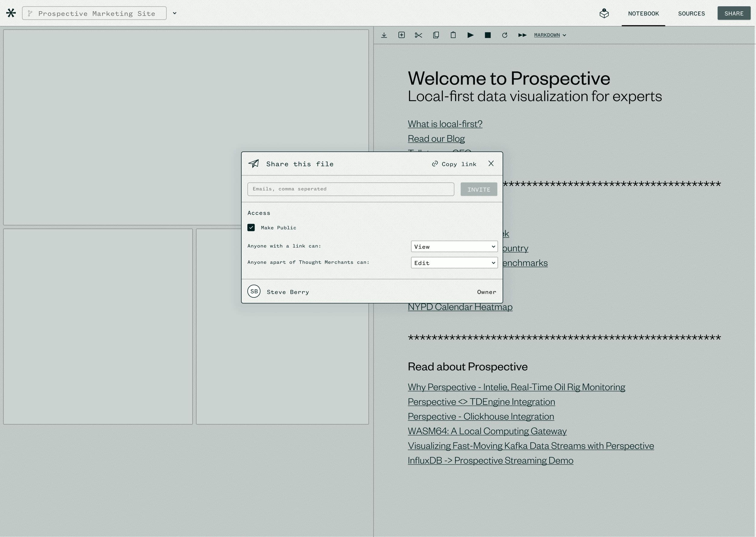Click the clipboard paste icon
The height and width of the screenshot is (537, 756).
[453, 35]
